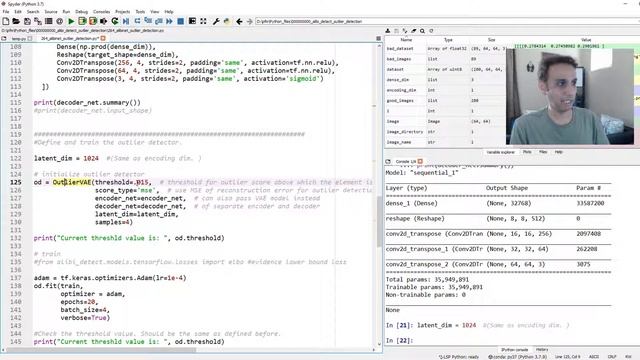Screen dimensions: 640x360
Task: Select the good_images variable row
Action: [446, 100]
